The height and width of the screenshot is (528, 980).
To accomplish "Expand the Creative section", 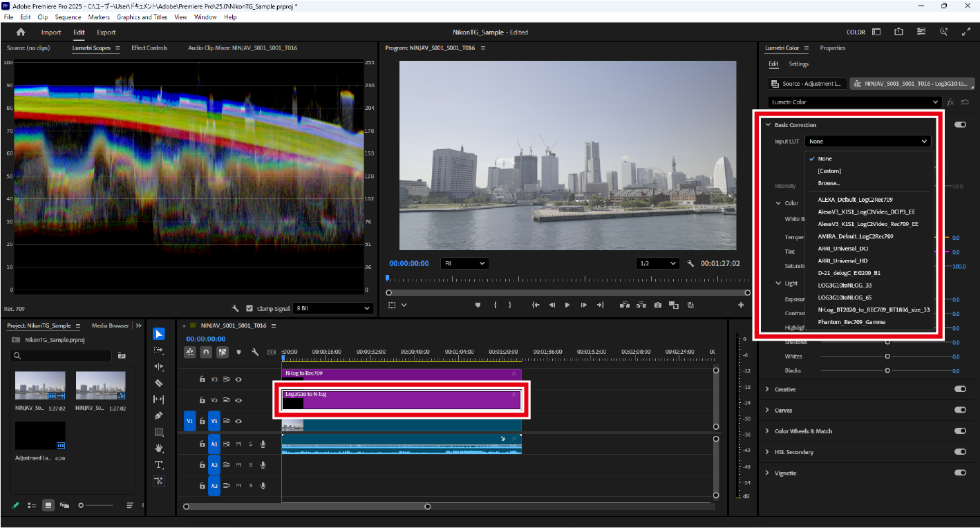I will (767, 389).
